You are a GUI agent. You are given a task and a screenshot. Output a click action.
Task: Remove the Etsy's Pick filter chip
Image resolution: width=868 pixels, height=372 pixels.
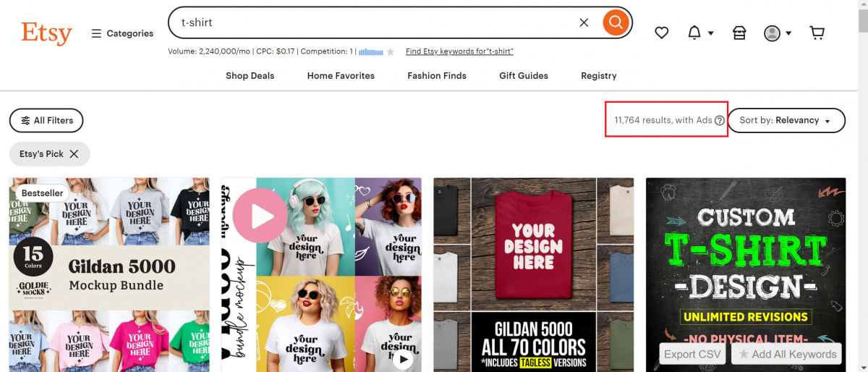click(74, 154)
